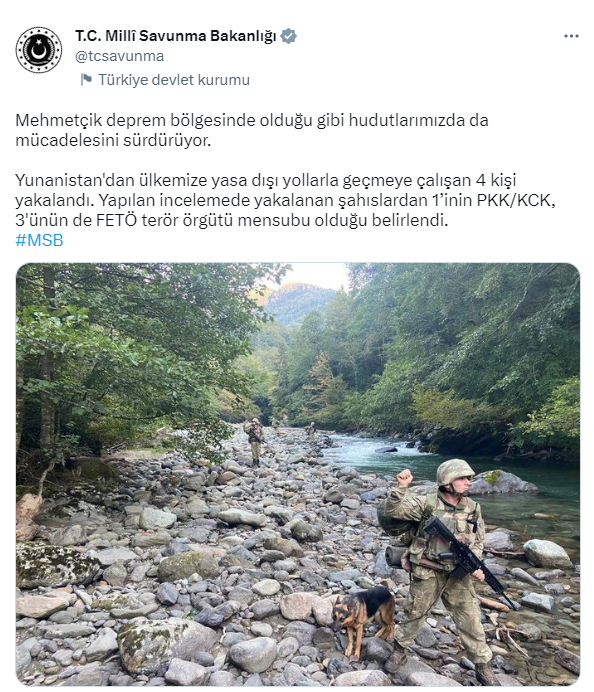
Task: Click the flag icon beside Türkiye devlet kurumu
Action: pyautogui.click(x=86, y=79)
